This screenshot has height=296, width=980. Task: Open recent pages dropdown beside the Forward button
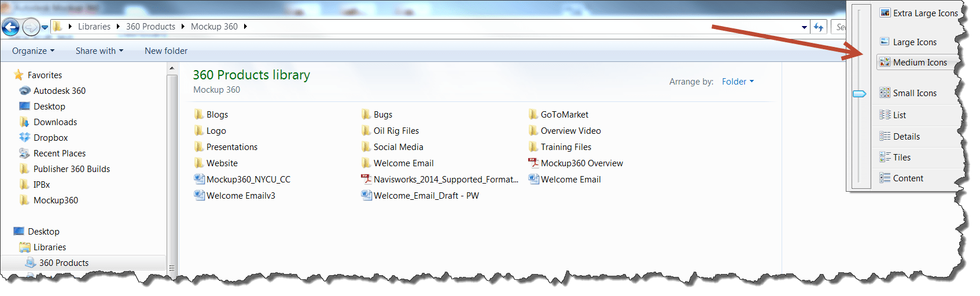tap(45, 27)
